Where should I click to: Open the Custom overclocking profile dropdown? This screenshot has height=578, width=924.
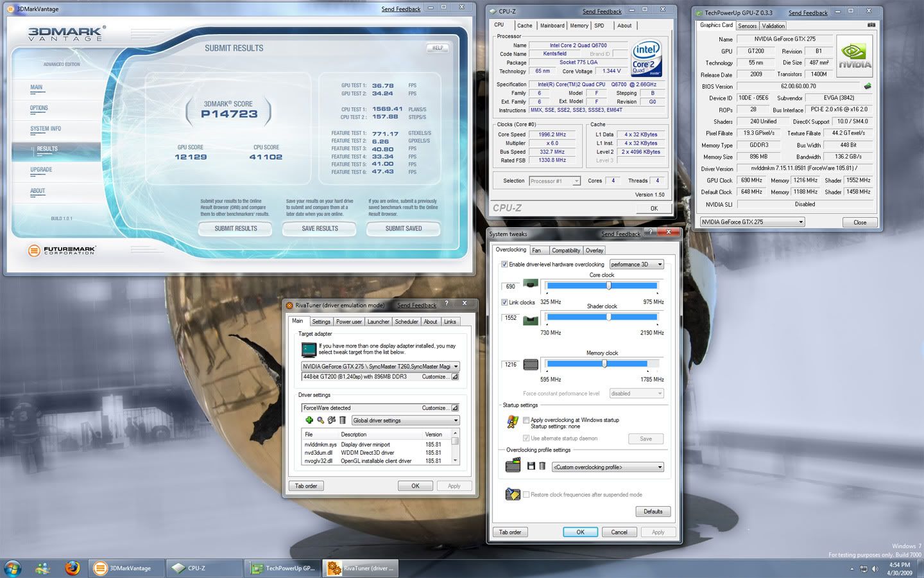pos(608,467)
